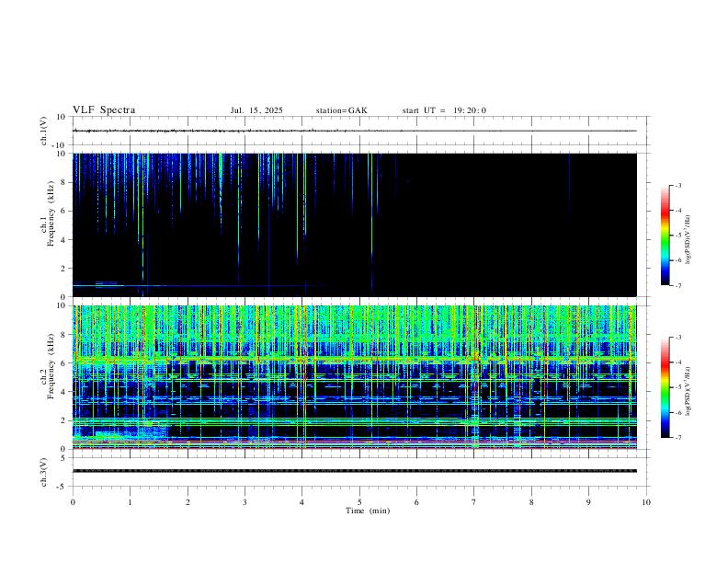Screen dimensions: 728x563
Task: Click time axis tick label "1"
Action: point(130,502)
